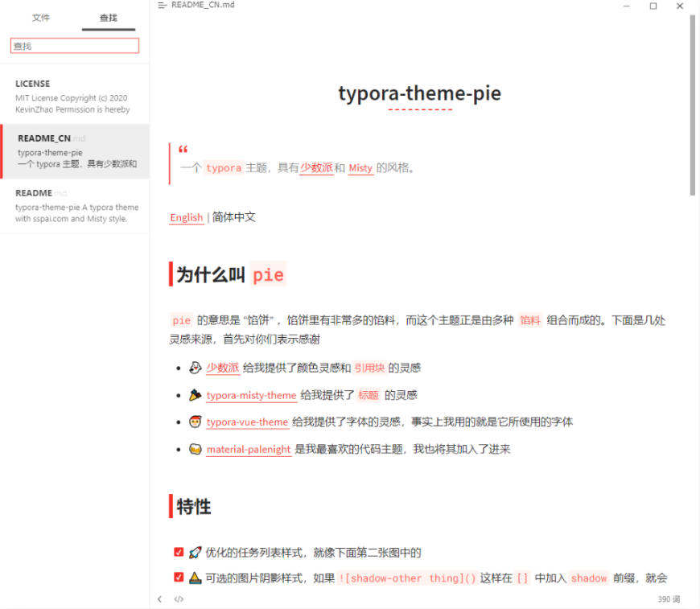Click the dog emoji beside 少数派 list item

pos(195,368)
